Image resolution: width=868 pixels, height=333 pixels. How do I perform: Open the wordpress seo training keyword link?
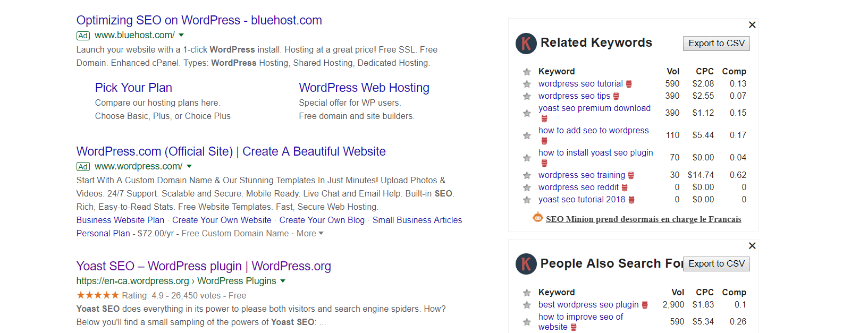583,175
